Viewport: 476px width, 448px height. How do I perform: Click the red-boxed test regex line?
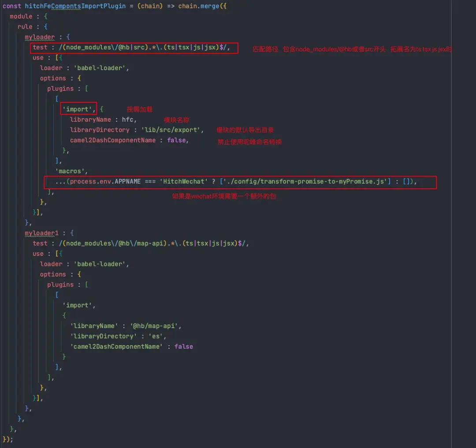134,47
